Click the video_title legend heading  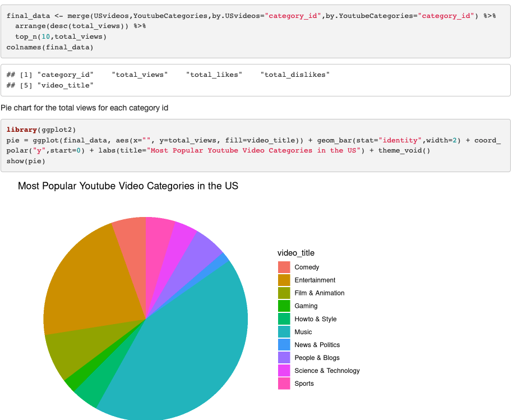295,253
